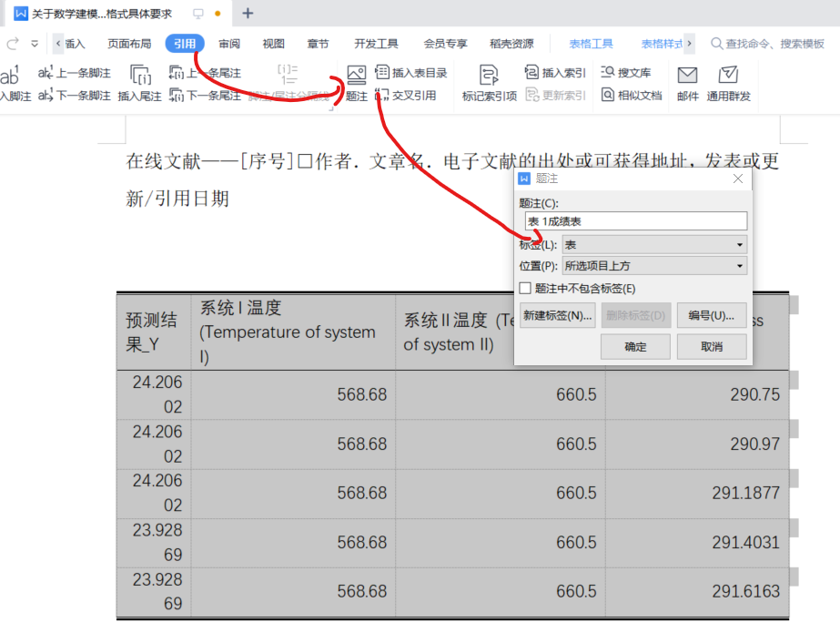Open a new document tab with plus
Viewport: 840px width, 633px height.
click(x=248, y=14)
